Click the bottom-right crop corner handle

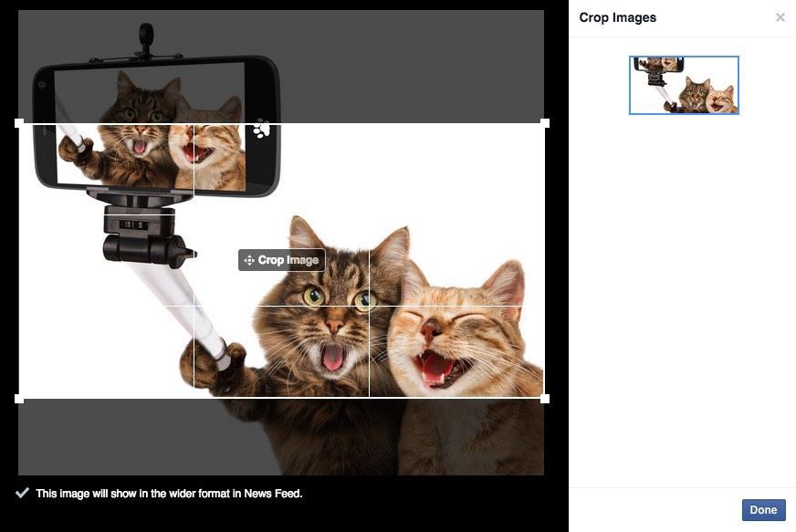(x=545, y=399)
